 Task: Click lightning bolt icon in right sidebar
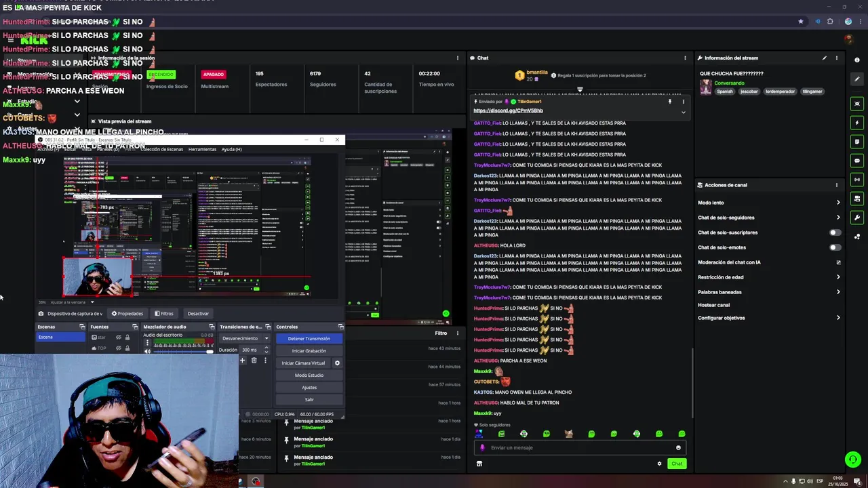click(x=857, y=123)
